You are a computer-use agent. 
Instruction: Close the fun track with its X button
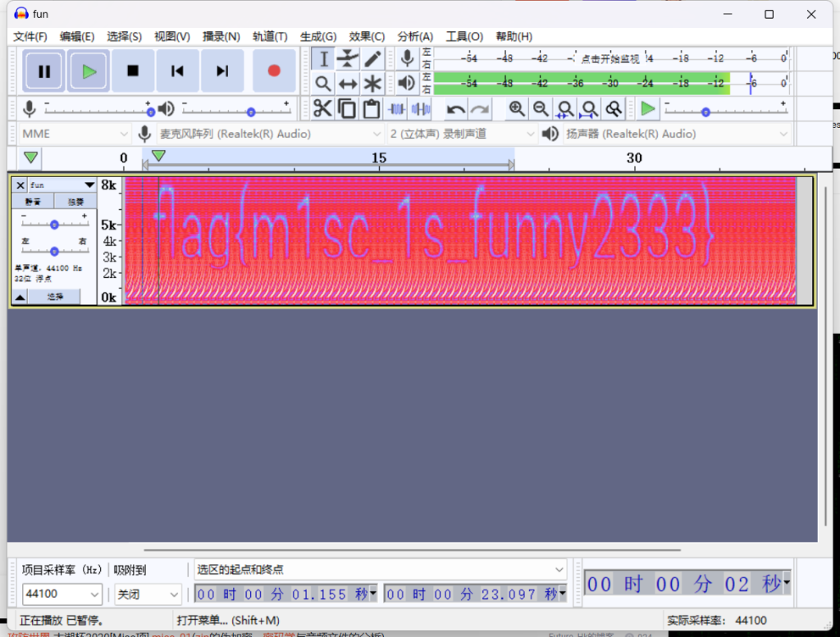(21, 185)
